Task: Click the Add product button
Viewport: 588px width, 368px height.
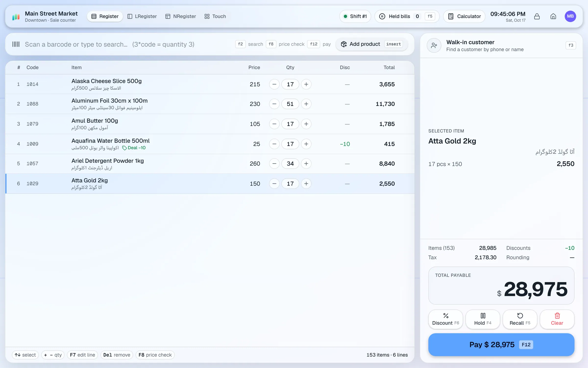Action: pyautogui.click(x=371, y=44)
